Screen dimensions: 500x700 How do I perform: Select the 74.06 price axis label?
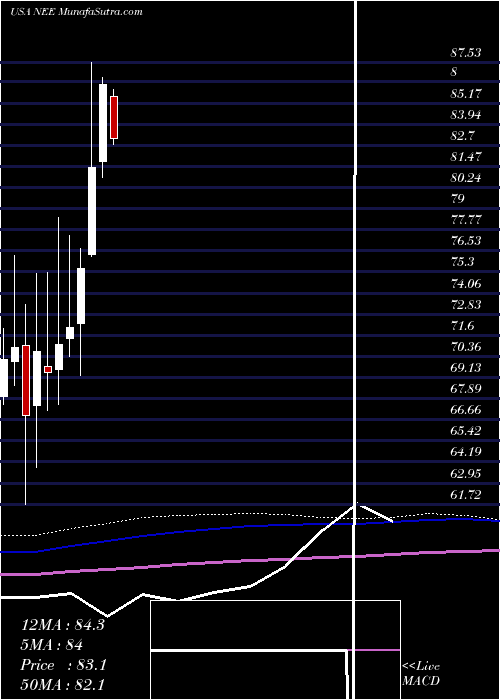pyautogui.click(x=466, y=283)
